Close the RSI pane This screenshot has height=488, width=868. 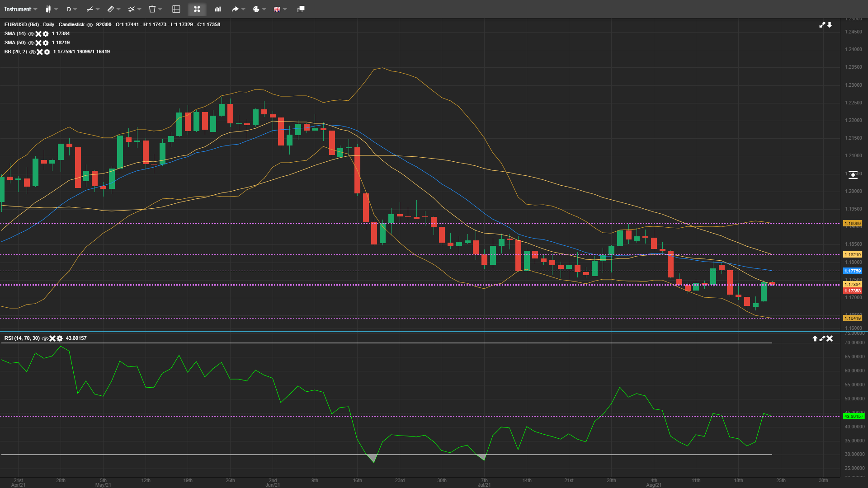(x=830, y=338)
